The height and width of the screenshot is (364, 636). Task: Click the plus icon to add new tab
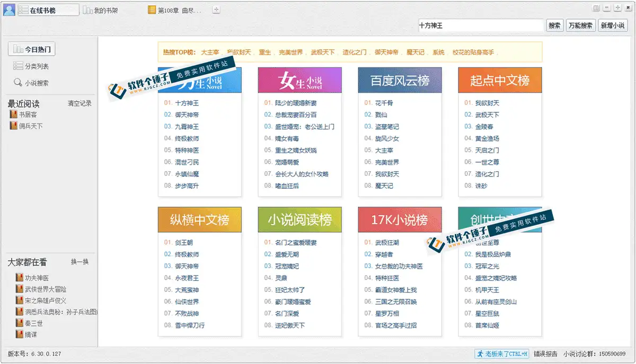point(216,10)
